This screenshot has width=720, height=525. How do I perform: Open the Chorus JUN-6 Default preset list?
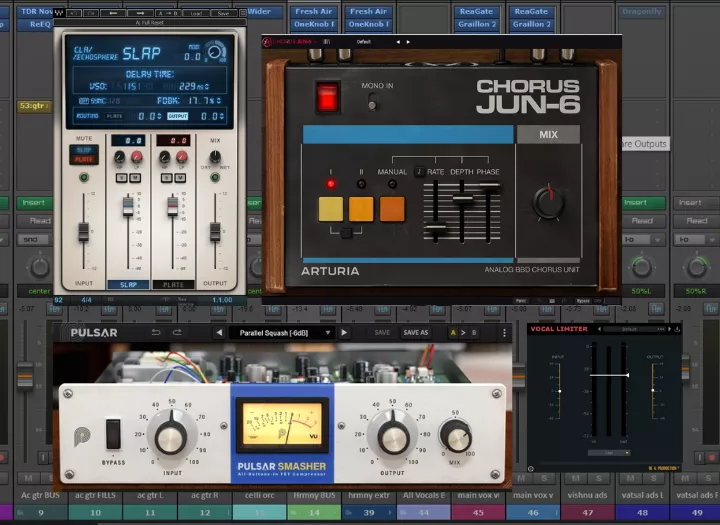click(x=364, y=42)
